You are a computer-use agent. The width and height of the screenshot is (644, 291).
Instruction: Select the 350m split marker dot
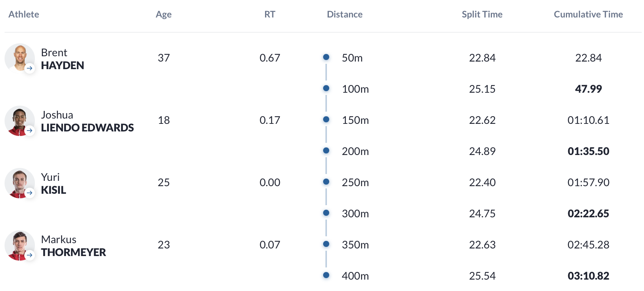click(x=326, y=244)
